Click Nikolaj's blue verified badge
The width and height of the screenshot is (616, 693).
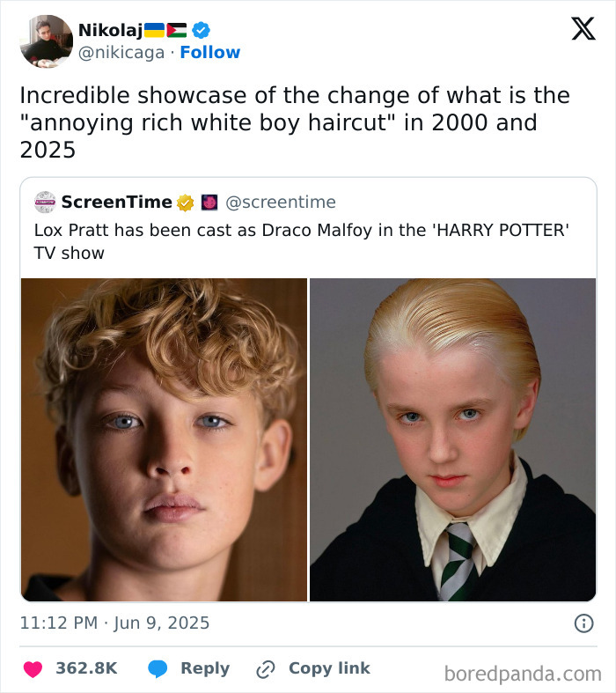202,30
